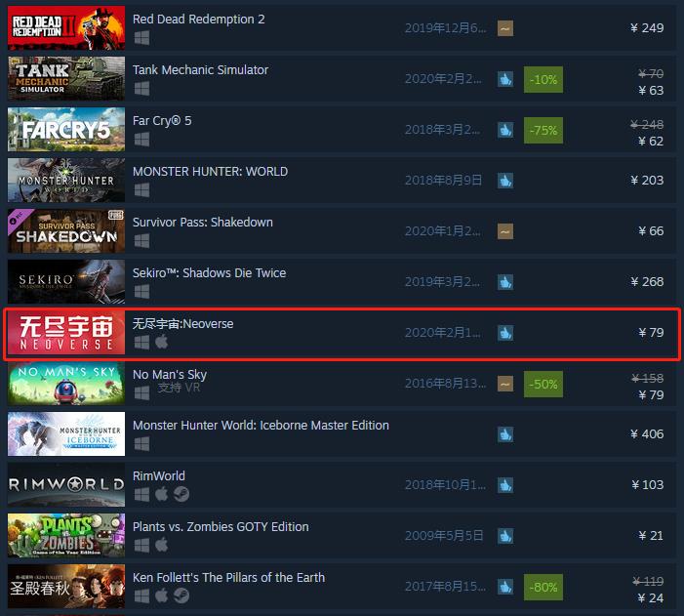Click the Red Dead Redemption 2 mixed review icon
684x616 pixels.
click(x=505, y=28)
